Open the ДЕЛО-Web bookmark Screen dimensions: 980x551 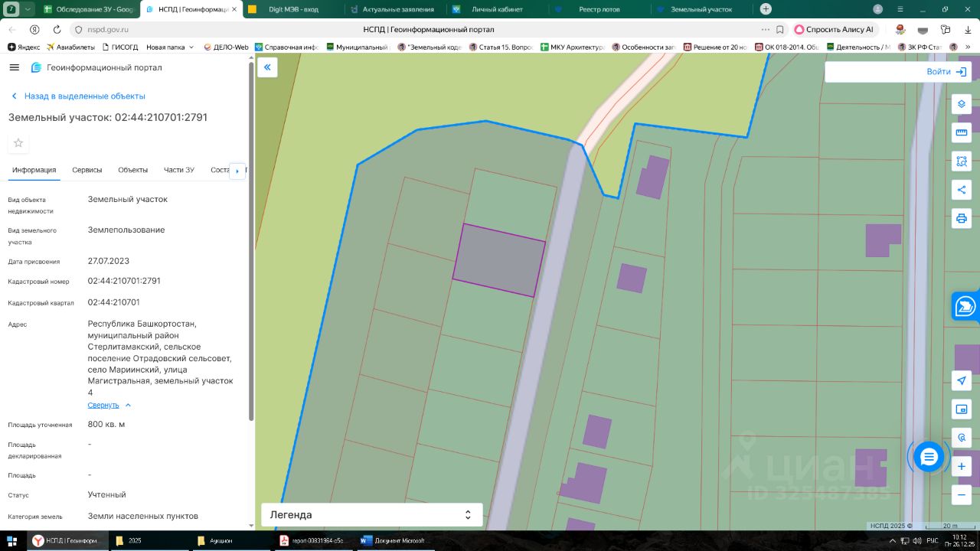[x=226, y=47]
